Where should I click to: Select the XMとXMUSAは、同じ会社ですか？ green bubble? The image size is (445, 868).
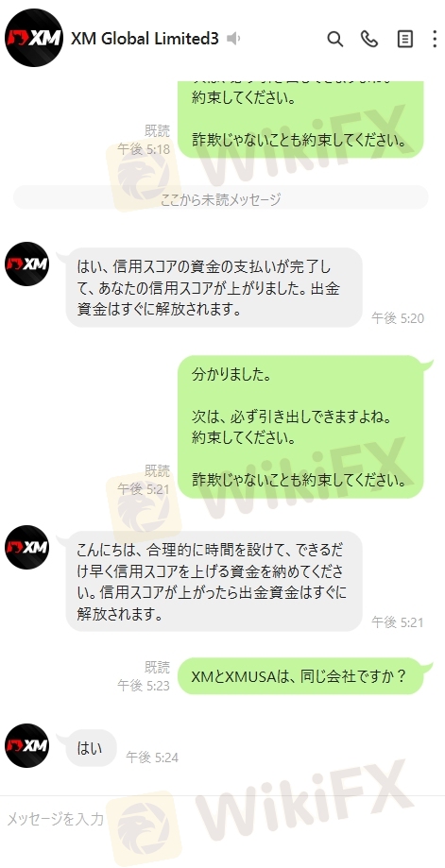[300, 676]
